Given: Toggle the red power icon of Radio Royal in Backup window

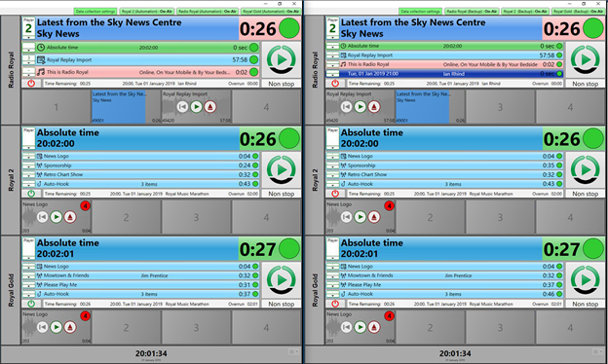Looking at the screenshot, I should [335, 84].
